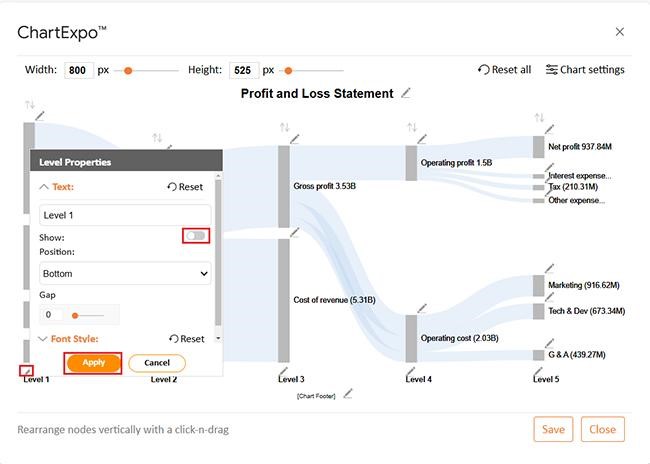
Task: Click Reset all at the top
Action: tap(505, 70)
